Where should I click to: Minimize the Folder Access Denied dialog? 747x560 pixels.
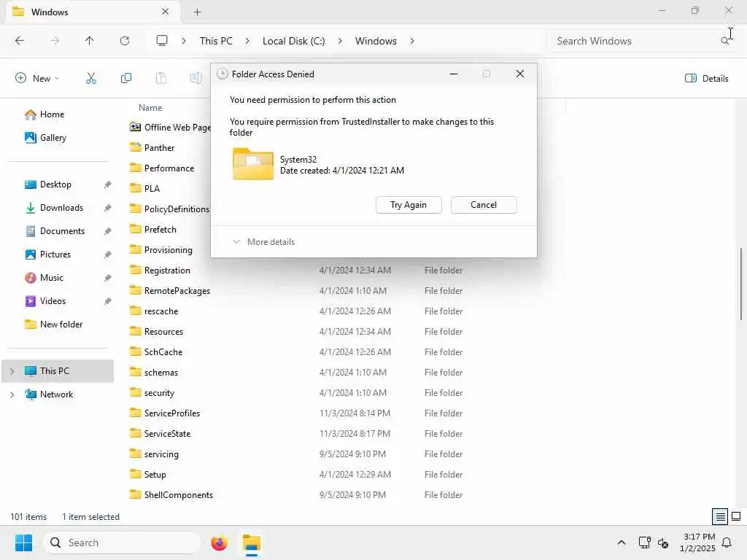click(x=454, y=74)
